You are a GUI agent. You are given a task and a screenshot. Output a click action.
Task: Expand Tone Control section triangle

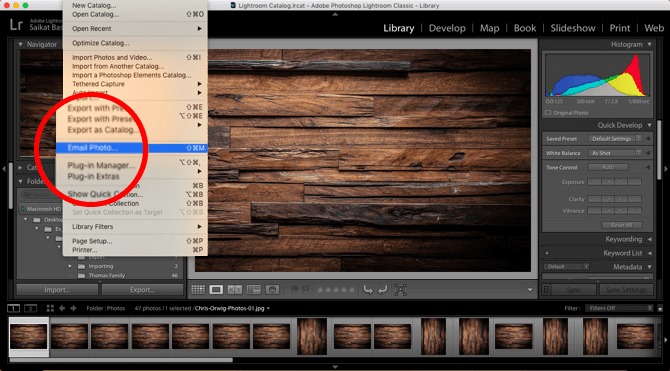pyautogui.click(x=648, y=167)
